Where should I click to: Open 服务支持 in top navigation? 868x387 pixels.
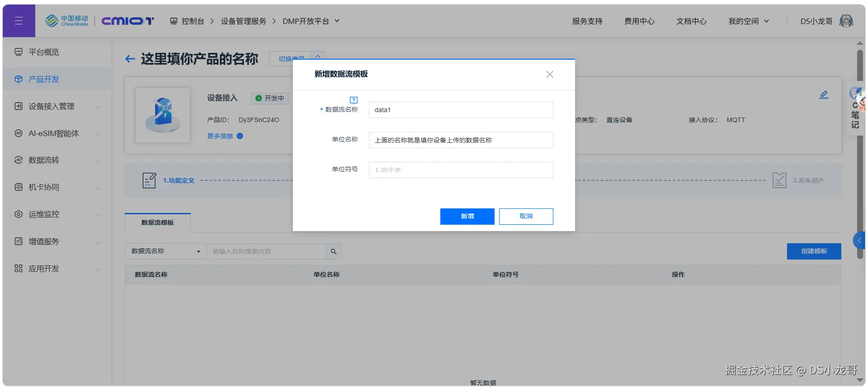[x=587, y=21]
